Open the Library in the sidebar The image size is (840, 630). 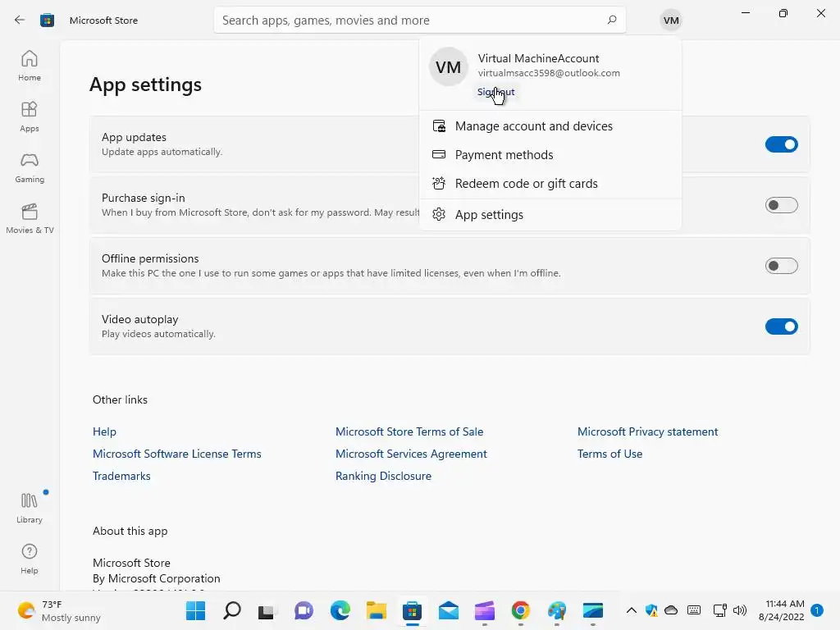point(30,508)
